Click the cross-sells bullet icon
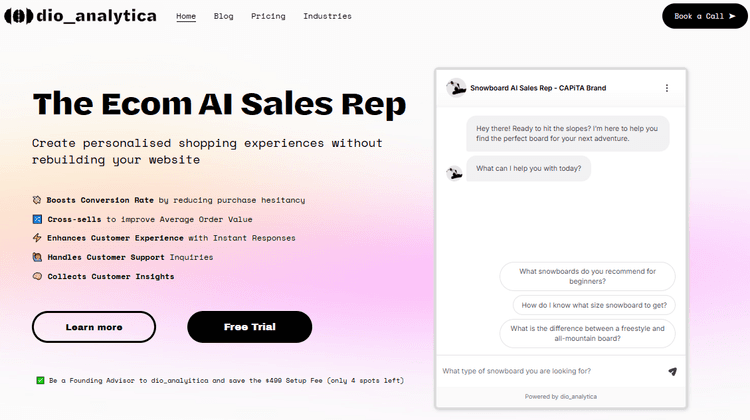This screenshot has width=750, height=420. [x=37, y=219]
